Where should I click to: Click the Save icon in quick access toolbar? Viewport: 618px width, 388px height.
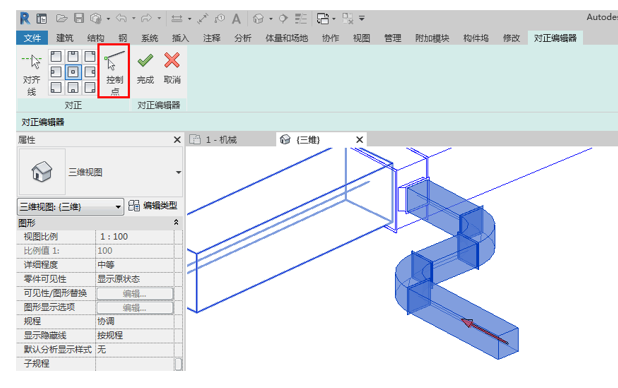point(79,18)
